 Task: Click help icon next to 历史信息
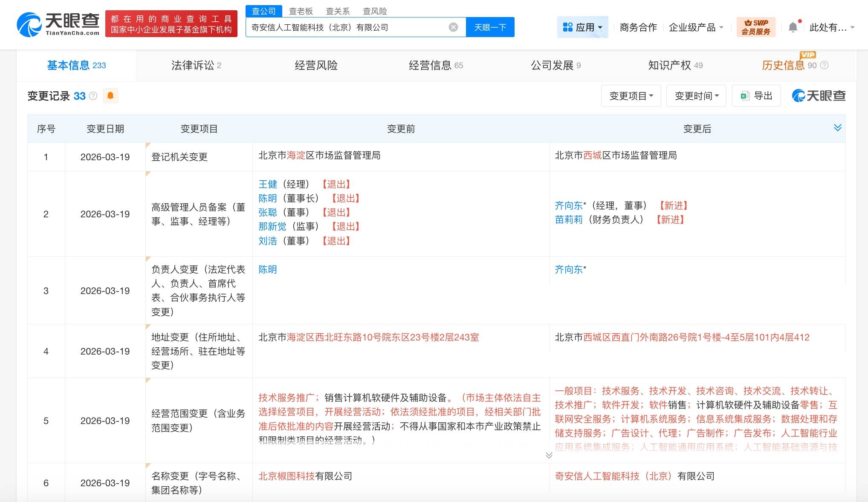[825, 65]
